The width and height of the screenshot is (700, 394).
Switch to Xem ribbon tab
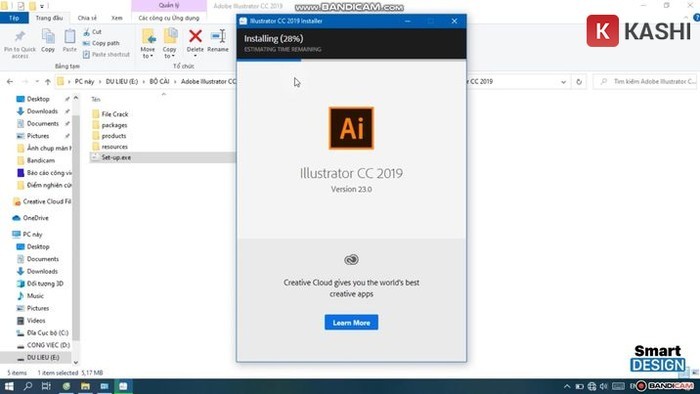[x=117, y=18]
